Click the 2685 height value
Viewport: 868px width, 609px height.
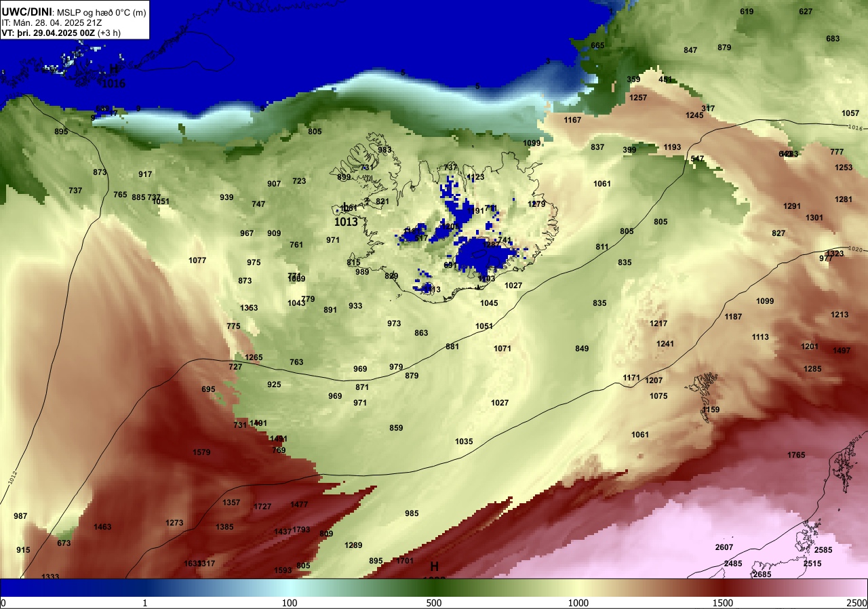pyautogui.click(x=762, y=574)
